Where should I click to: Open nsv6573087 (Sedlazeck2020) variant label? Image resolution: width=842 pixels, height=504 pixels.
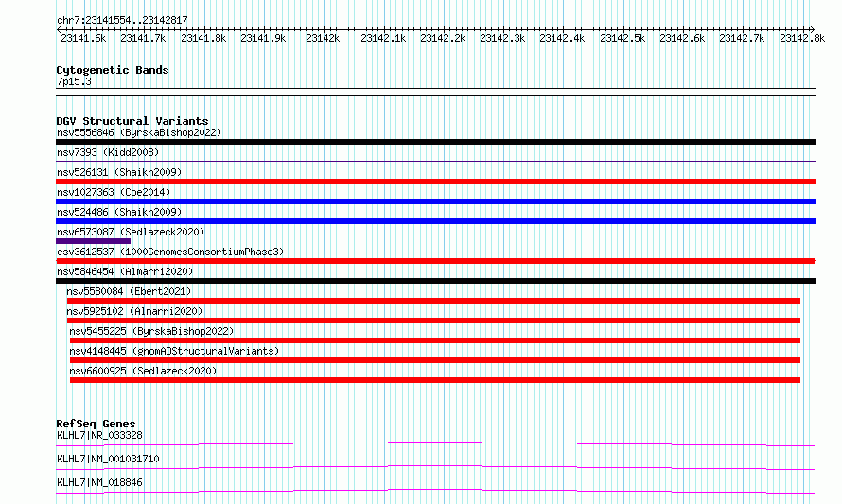131,232
